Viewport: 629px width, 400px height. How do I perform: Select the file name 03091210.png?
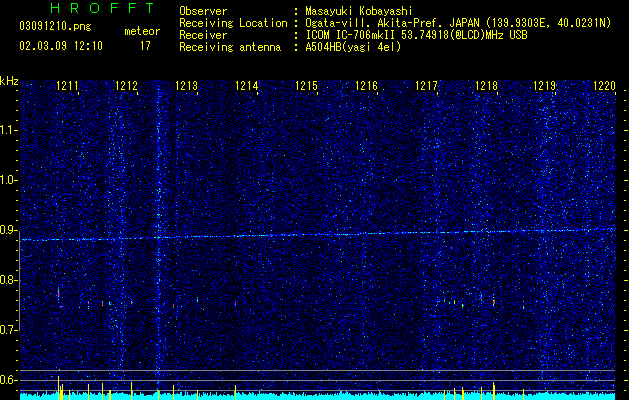(x=55, y=27)
